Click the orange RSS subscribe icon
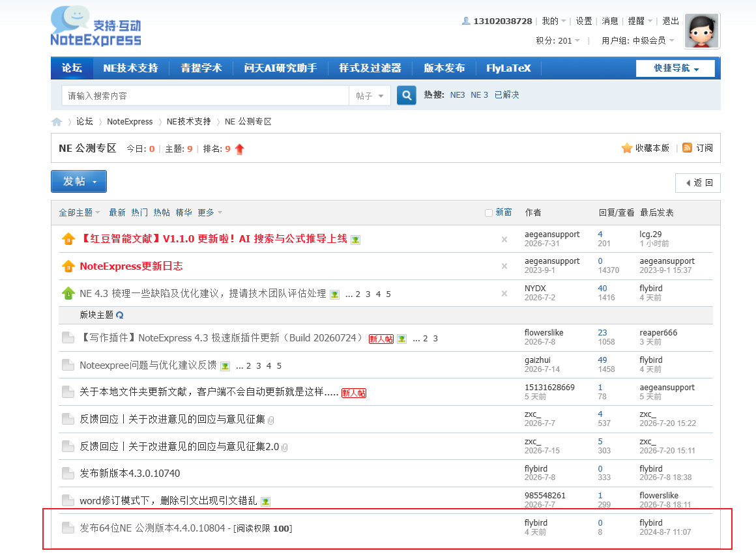The width and height of the screenshot is (756, 555). click(688, 148)
